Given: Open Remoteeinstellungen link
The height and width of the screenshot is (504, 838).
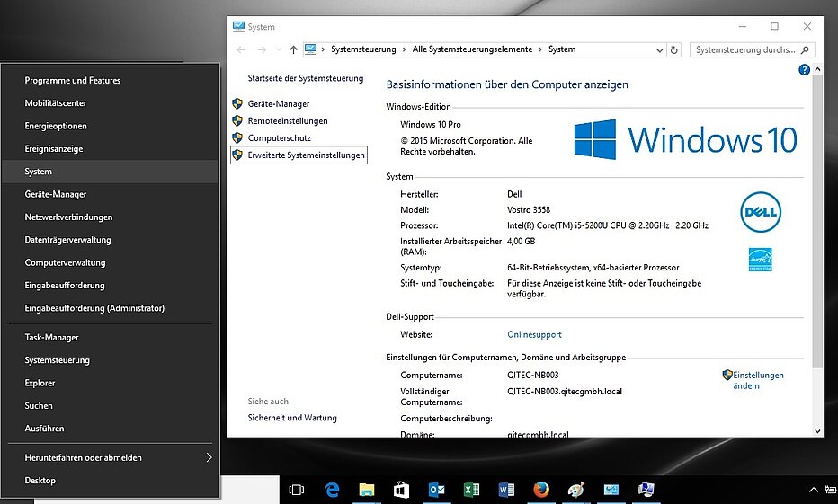Looking at the screenshot, I should click(288, 121).
